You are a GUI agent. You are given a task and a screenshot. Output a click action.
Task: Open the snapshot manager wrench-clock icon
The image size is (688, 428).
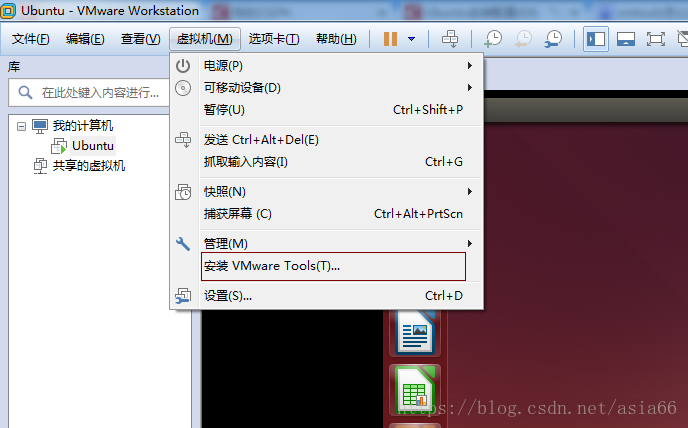[x=553, y=39]
